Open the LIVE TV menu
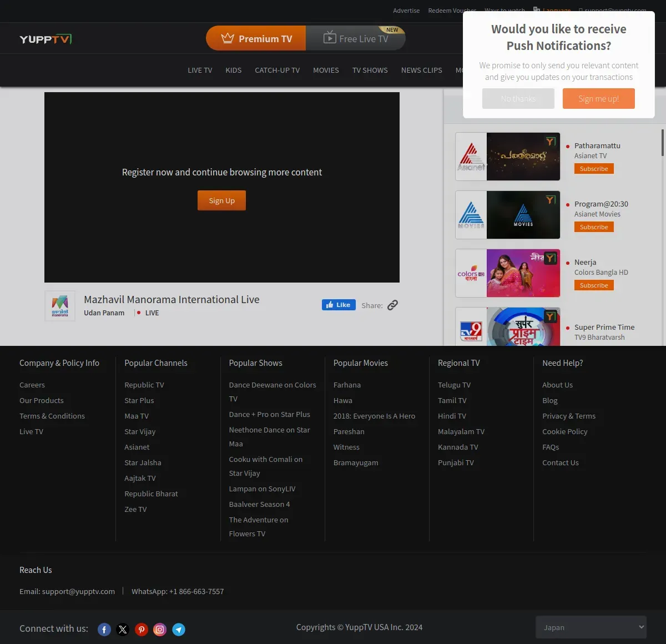This screenshot has height=644, width=666. [200, 71]
